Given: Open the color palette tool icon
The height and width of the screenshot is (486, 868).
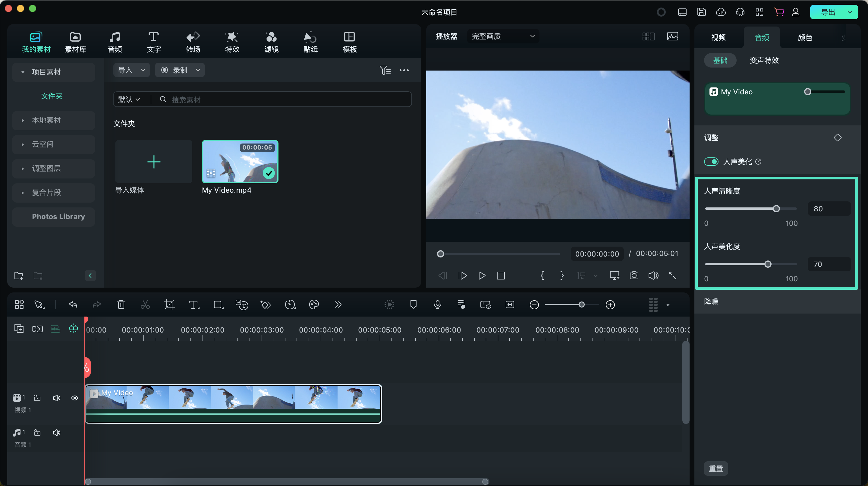Looking at the screenshot, I should [314, 305].
